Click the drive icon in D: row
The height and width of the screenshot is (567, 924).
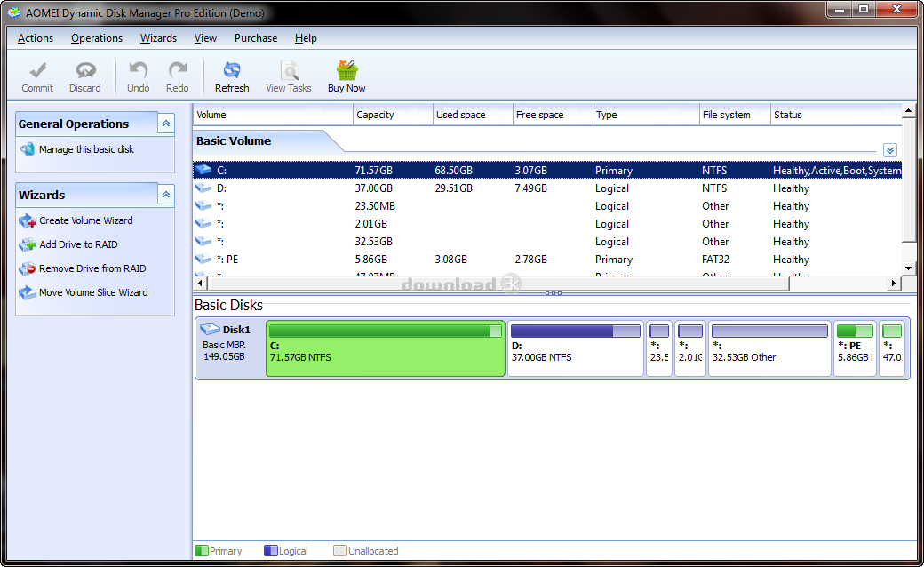coord(203,188)
